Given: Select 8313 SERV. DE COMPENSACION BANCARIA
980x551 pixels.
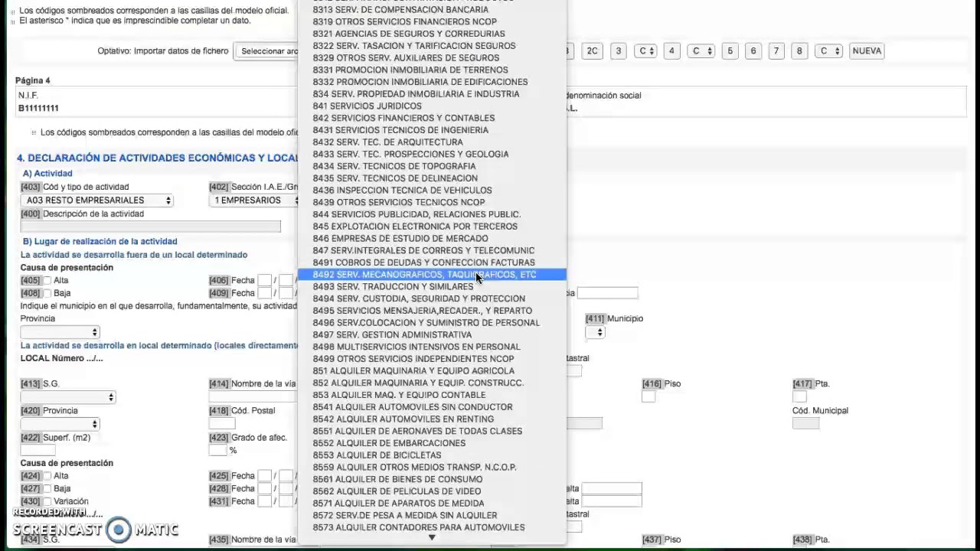Looking at the screenshot, I should (432, 10).
